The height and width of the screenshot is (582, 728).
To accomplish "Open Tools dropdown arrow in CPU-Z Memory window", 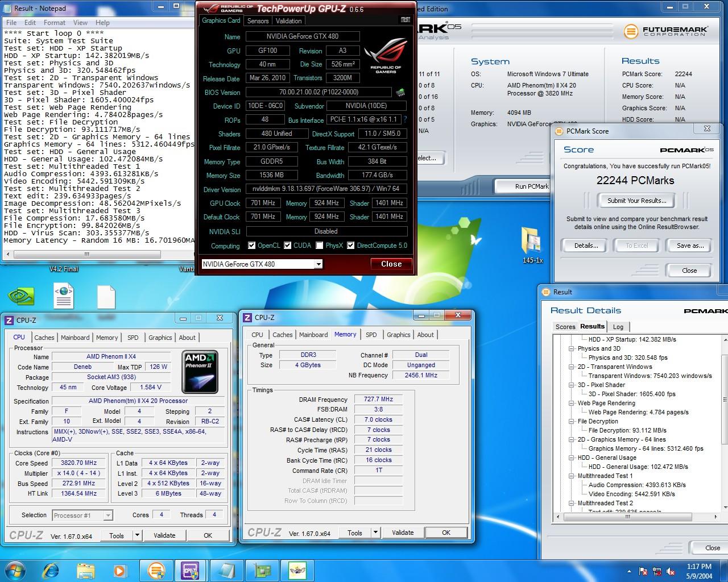I will [x=375, y=533].
